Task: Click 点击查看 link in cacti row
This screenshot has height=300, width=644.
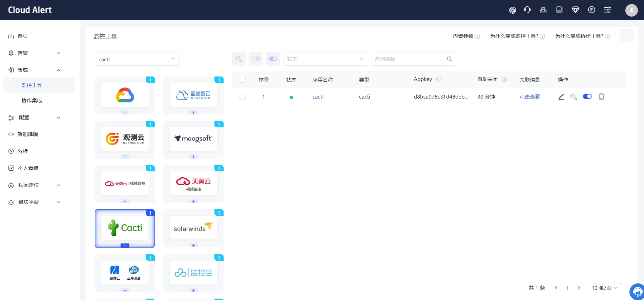Action: pyautogui.click(x=530, y=97)
